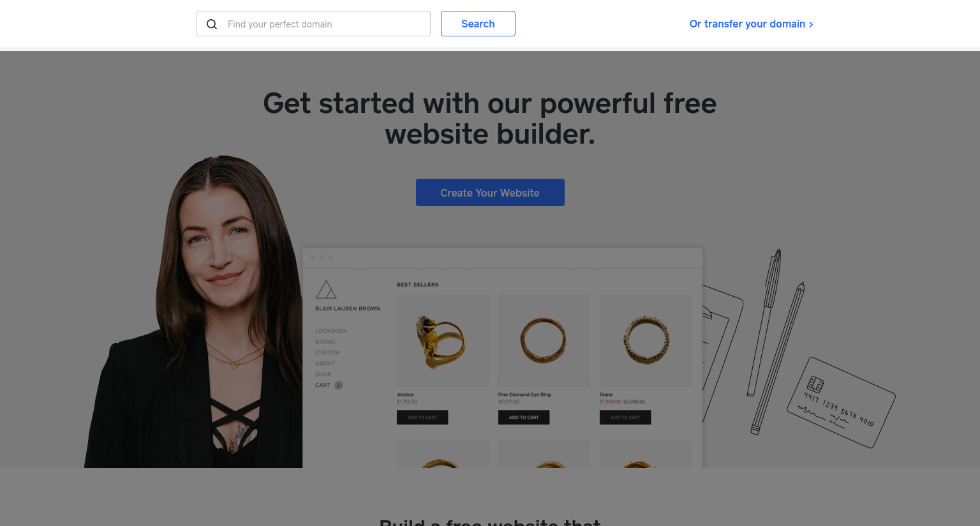
Task: Open SHOP in the mockup sidebar
Action: coord(323,374)
